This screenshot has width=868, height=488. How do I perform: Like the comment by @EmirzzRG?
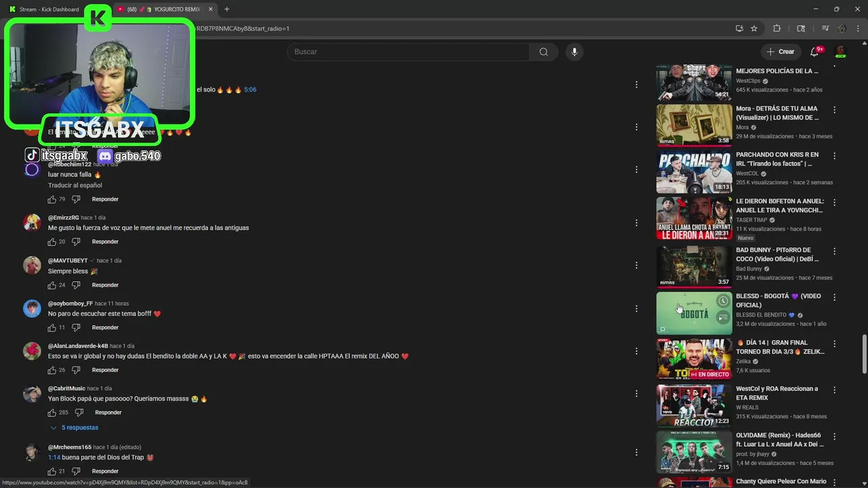point(52,241)
